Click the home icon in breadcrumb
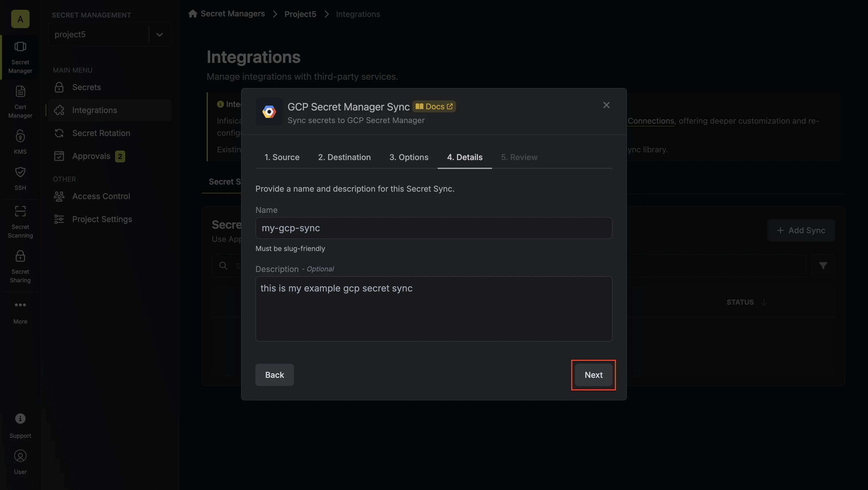868x490 pixels. coord(193,13)
